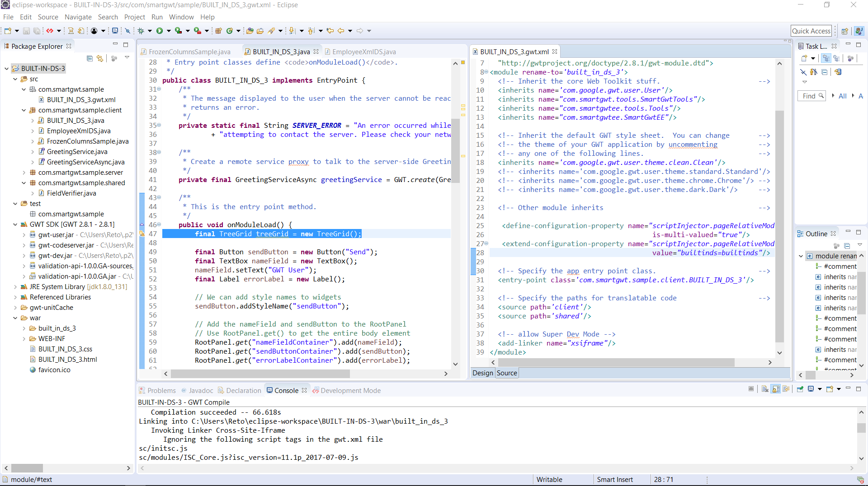Click the Save All toolbar icon
This screenshot has height=486, width=868.
point(37,31)
